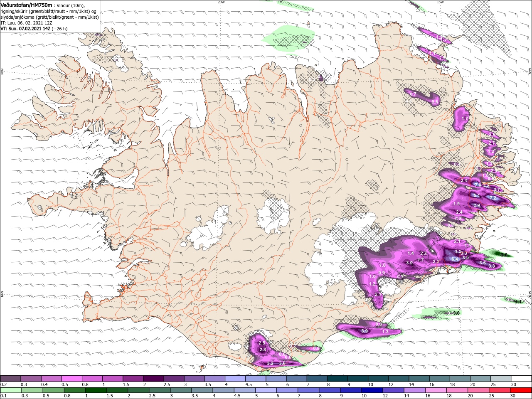The image size is (532, 399).
Task: Click the 2.1 precipitation value on the map
Action: (x=457, y=241)
